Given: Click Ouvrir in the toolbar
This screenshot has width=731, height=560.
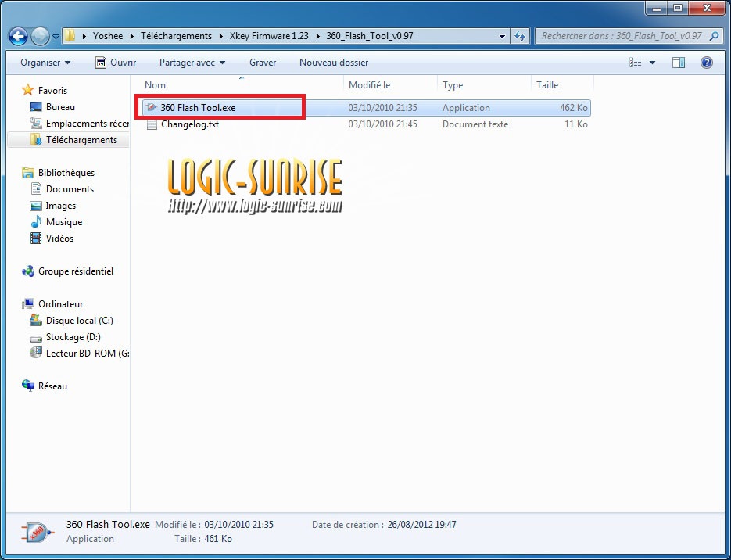Looking at the screenshot, I should coord(116,63).
